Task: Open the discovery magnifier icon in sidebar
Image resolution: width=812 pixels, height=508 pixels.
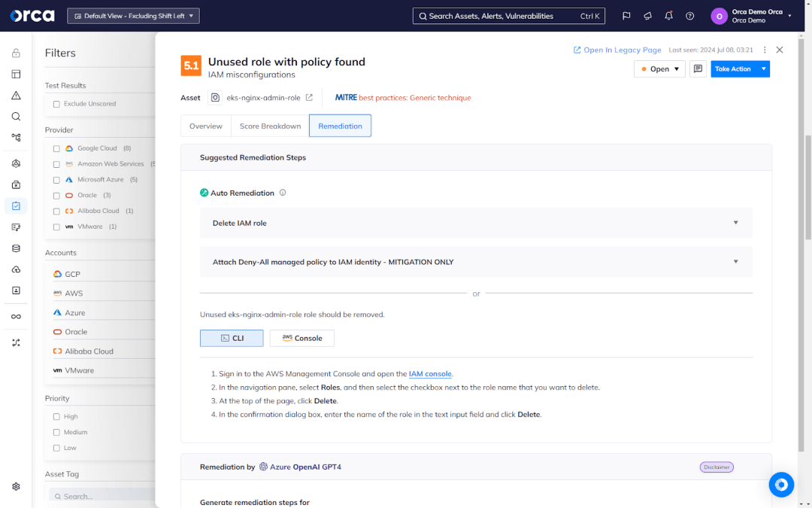Action: [x=16, y=117]
